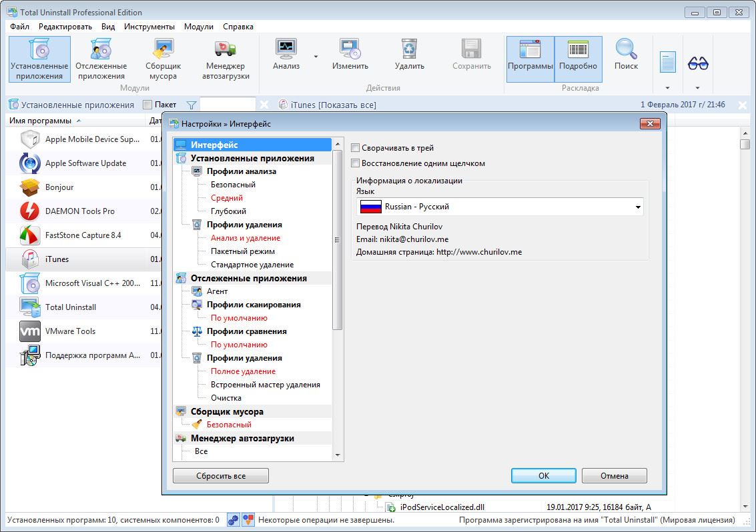Open dropdown arrow under the glasses icon
Screen dimensions: 756x532
(x=697, y=88)
